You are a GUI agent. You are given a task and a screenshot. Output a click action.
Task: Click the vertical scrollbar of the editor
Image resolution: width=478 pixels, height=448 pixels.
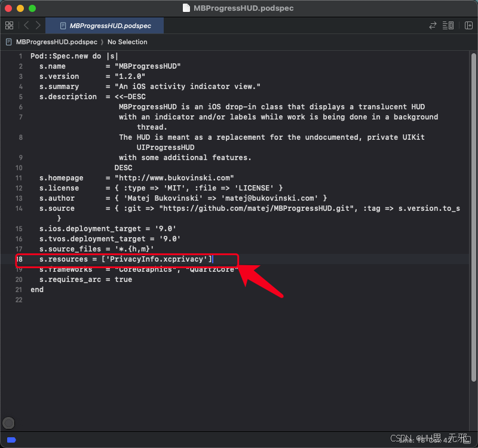(473, 217)
